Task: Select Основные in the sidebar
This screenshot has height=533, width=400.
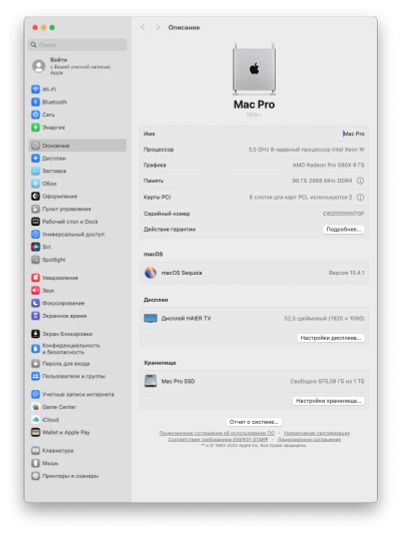Action: point(78,145)
